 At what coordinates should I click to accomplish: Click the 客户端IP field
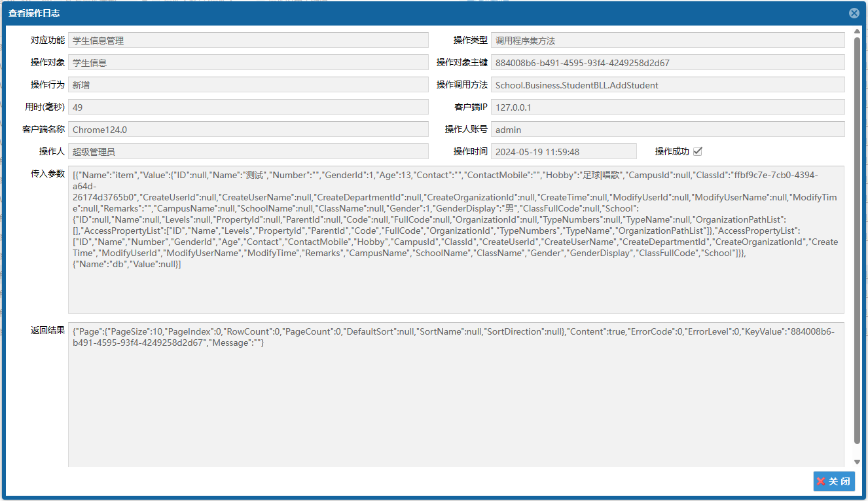(x=668, y=107)
